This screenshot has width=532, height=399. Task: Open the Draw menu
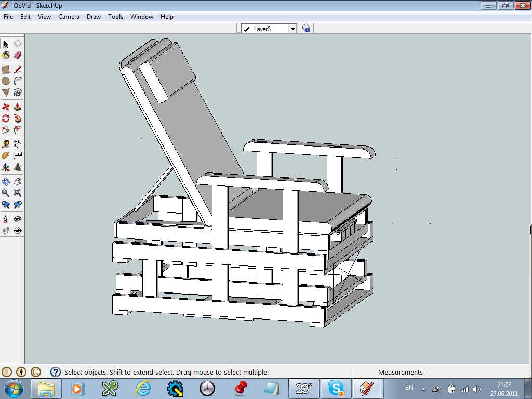point(94,17)
